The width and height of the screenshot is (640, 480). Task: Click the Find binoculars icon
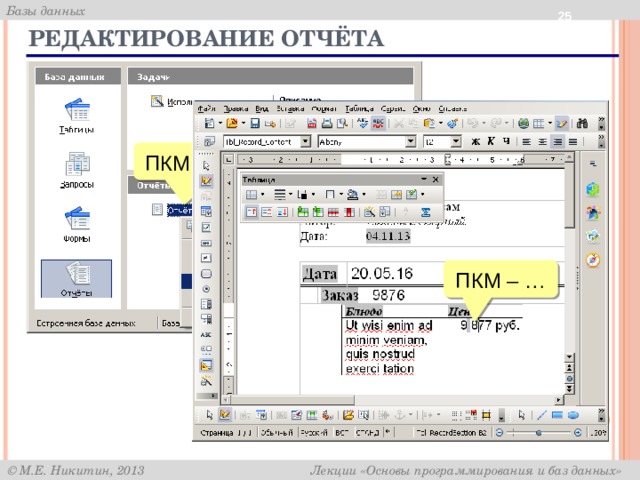(583, 123)
